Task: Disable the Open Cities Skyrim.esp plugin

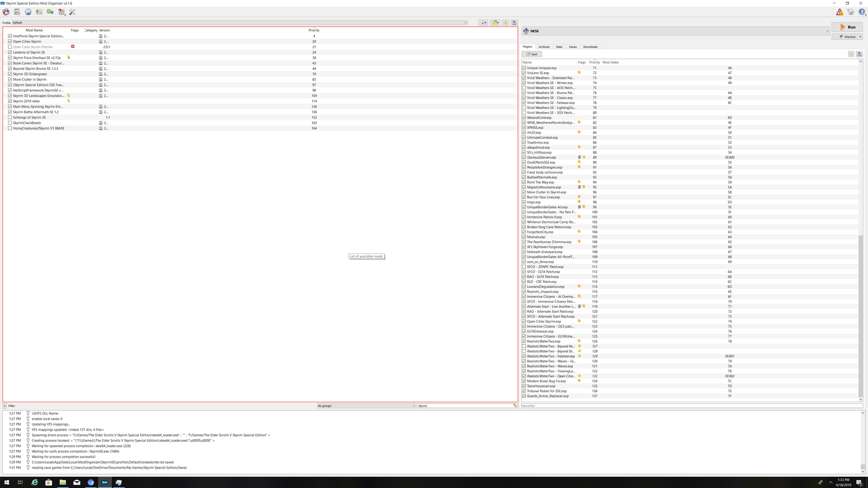Action: coord(524,321)
